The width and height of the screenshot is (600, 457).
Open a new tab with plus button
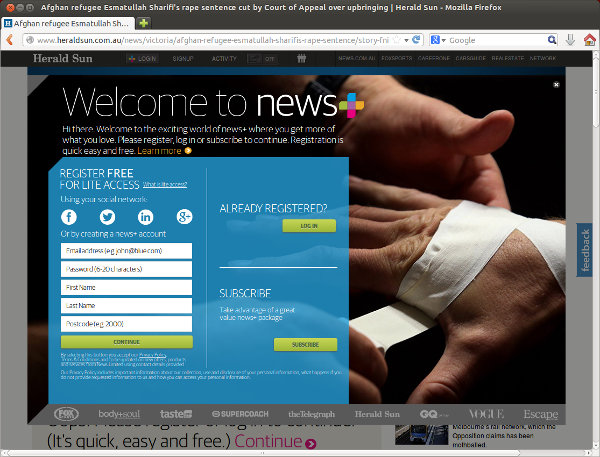[x=143, y=23]
